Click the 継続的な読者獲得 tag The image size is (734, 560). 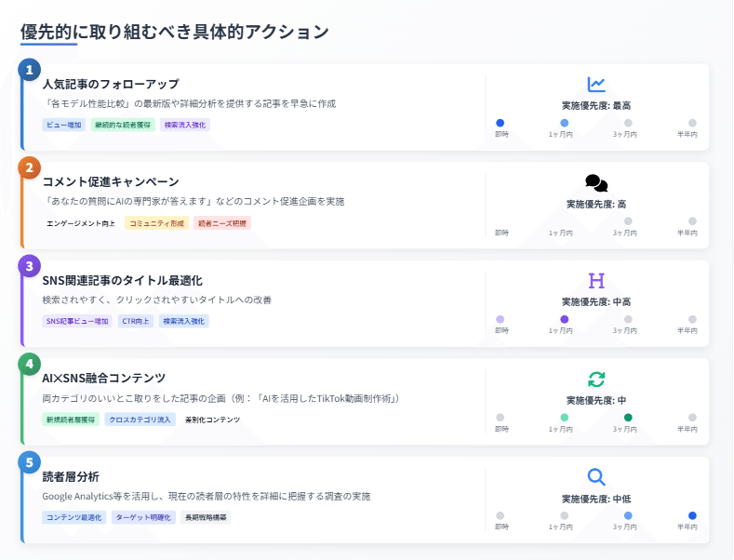[123, 125]
